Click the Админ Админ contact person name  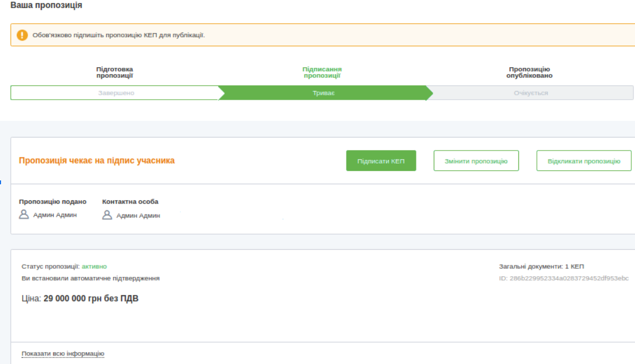point(138,216)
